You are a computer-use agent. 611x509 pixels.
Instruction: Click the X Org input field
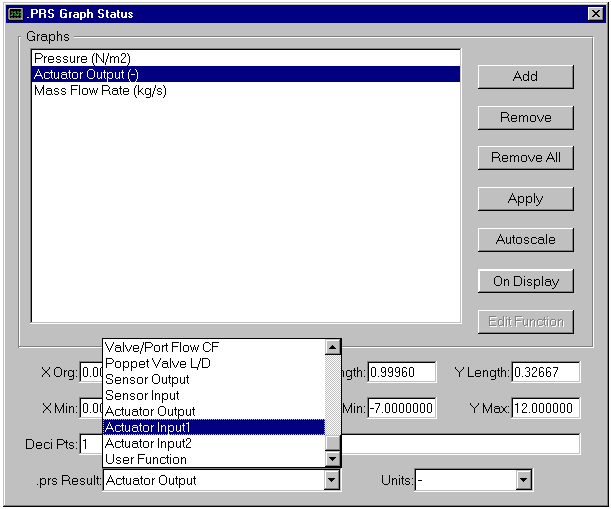point(92,372)
